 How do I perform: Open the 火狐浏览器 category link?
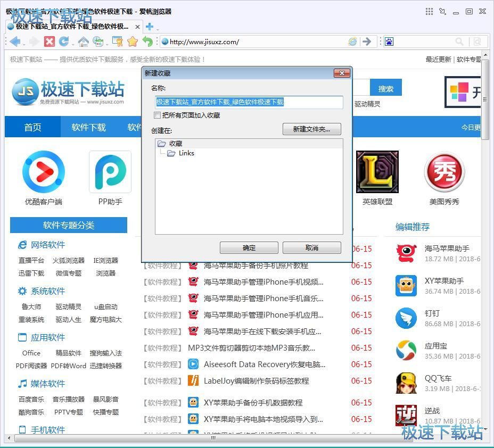tap(68, 260)
